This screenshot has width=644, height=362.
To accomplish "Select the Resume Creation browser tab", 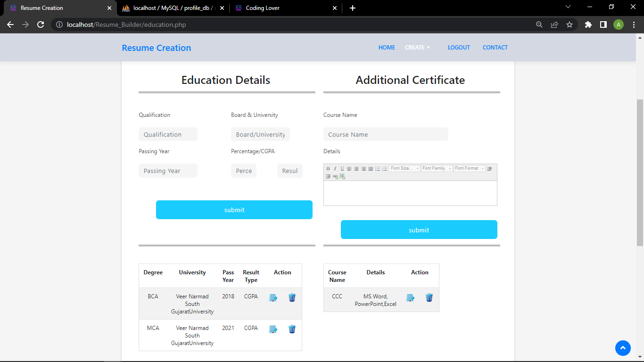I will tap(60, 8).
